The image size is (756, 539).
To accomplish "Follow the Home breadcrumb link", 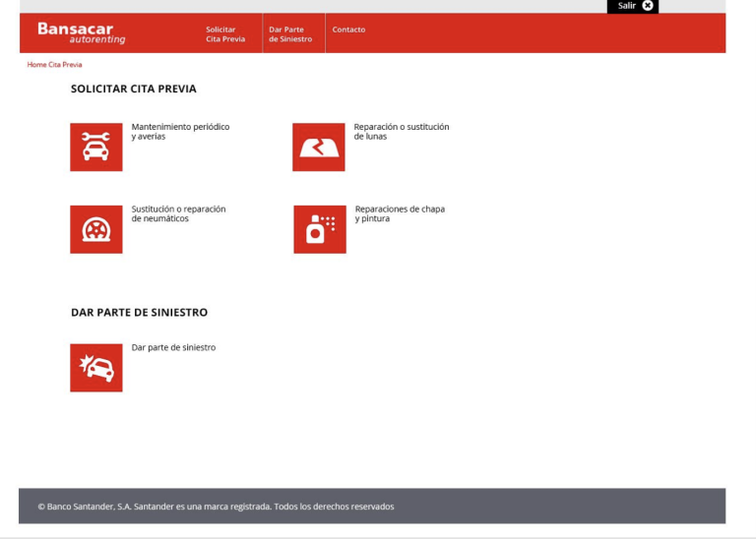I will (36, 65).
